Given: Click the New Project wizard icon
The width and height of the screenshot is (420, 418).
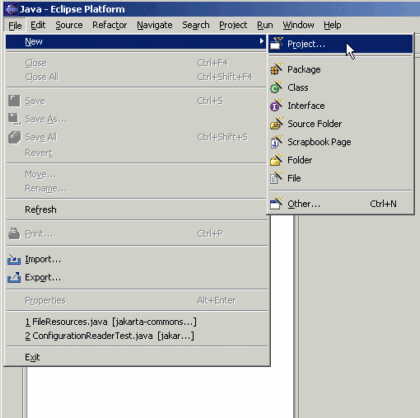Looking at the screenshot, I should (276, 43).
